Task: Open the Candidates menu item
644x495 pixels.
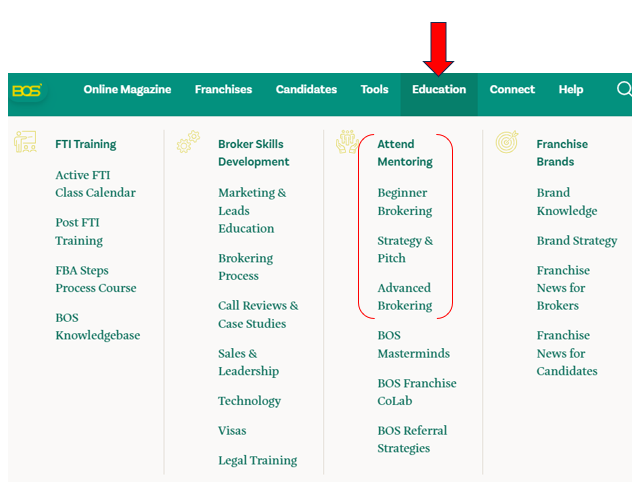Action: [306, 90]
